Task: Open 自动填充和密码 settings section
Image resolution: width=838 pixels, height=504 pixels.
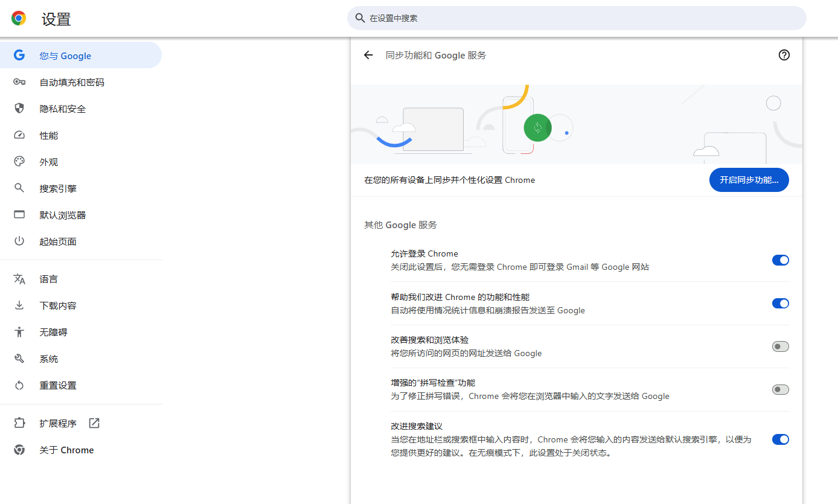Action: click(81, 82)
